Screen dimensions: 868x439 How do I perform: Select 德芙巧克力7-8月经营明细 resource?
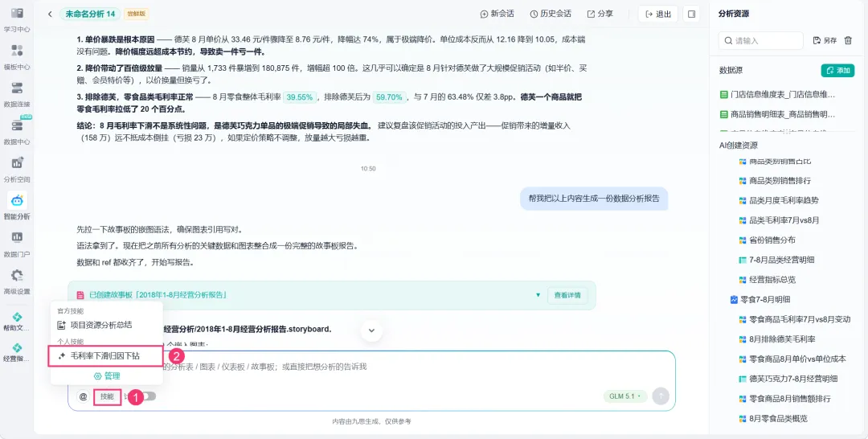click(788, 379)
